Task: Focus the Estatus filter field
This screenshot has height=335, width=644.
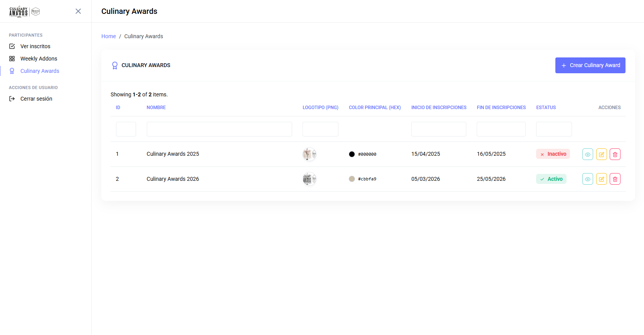Action: point(554,129)
